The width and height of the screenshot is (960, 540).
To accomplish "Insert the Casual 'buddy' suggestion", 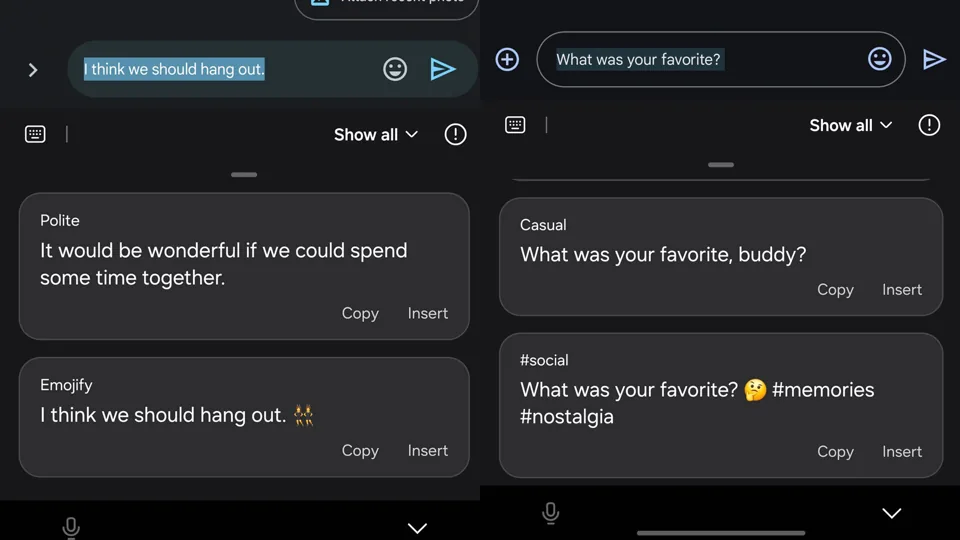I will (902, 290).
